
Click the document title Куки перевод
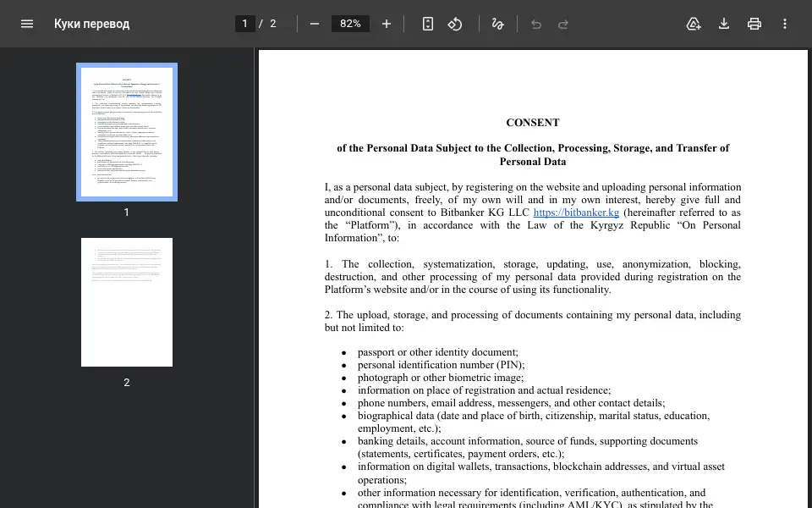pos(91,24)
